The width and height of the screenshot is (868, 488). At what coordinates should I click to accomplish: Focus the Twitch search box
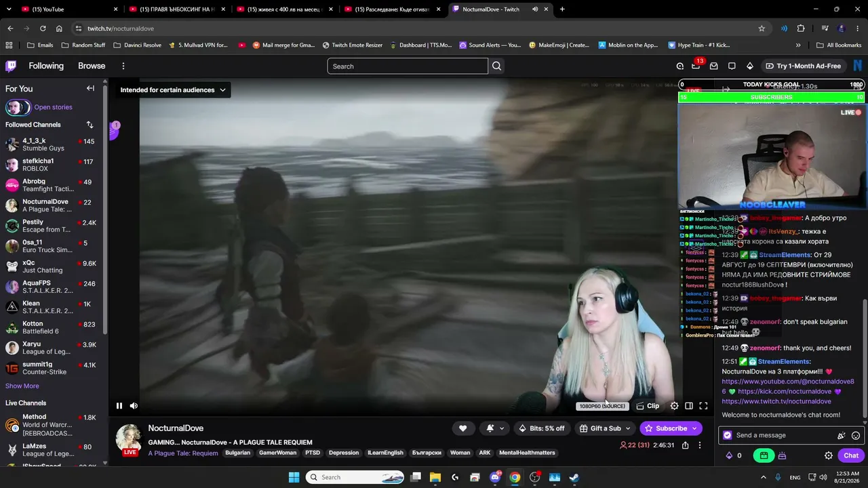(408, 66)
